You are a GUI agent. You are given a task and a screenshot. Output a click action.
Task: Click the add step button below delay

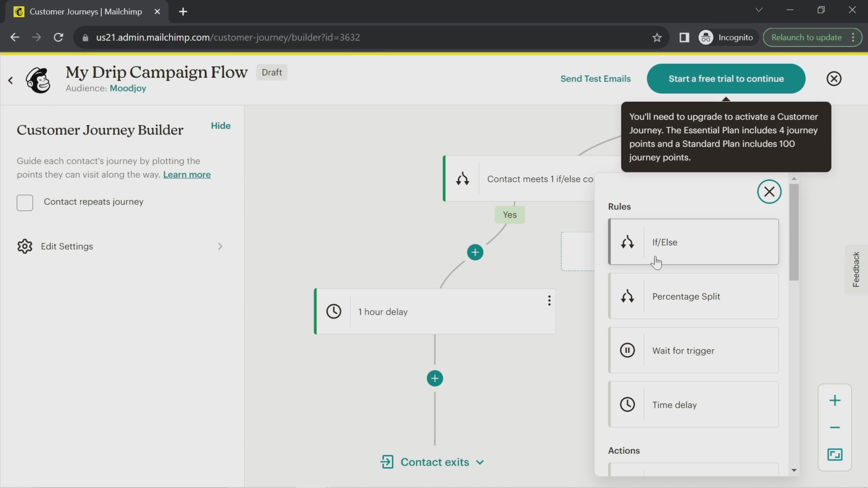click(435, 378)
